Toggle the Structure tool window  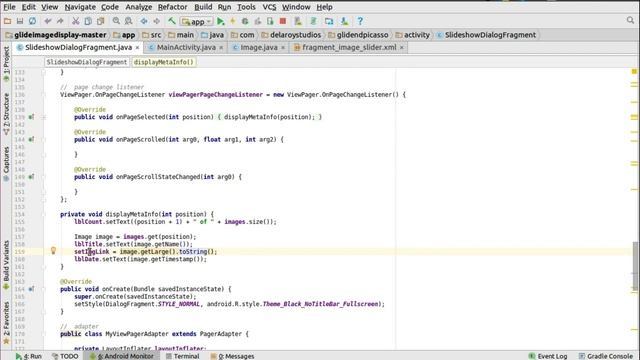tap(6, 114)
